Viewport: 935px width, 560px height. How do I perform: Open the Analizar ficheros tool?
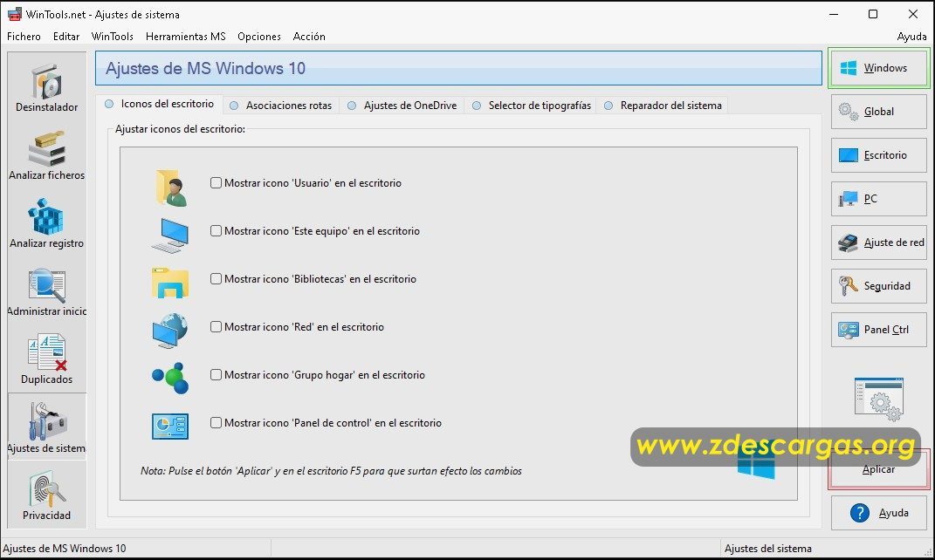[46, 155]
